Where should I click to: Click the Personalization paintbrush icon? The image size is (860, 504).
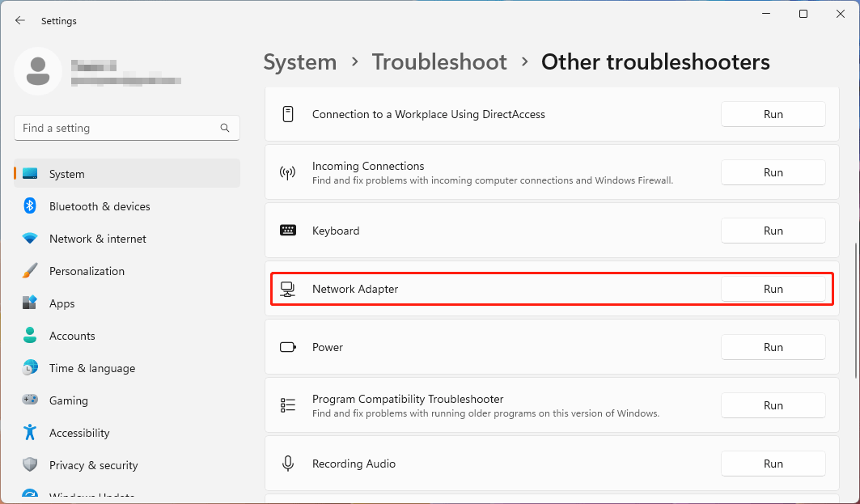[30, 271]
